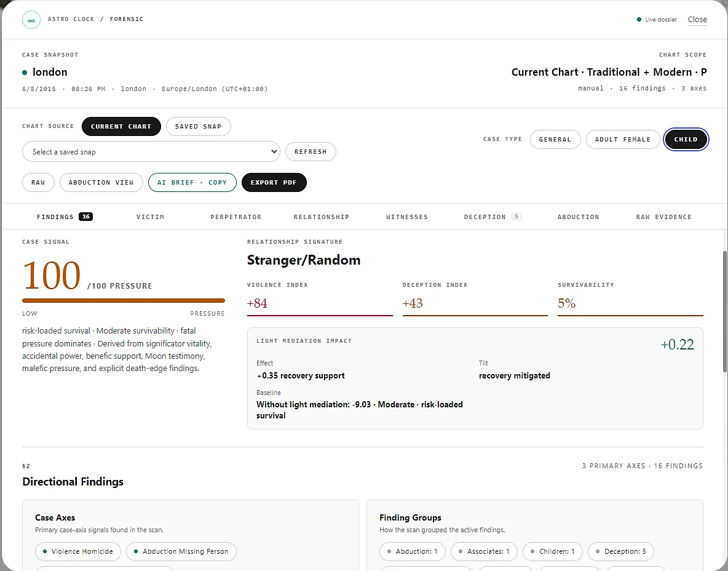This screenshot has width=728, height=571.
Task: Select the Violence Homicide axis chip
Action: click(x=78, y=551)
